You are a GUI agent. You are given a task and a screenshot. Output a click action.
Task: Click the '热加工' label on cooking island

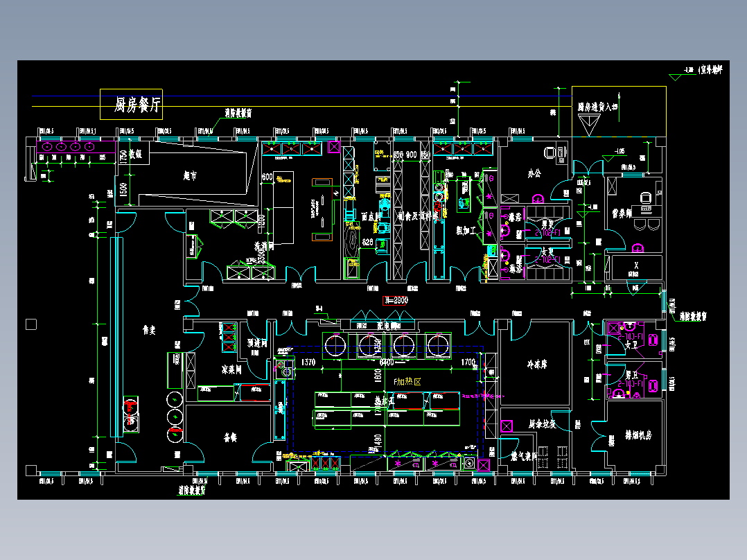385,401
